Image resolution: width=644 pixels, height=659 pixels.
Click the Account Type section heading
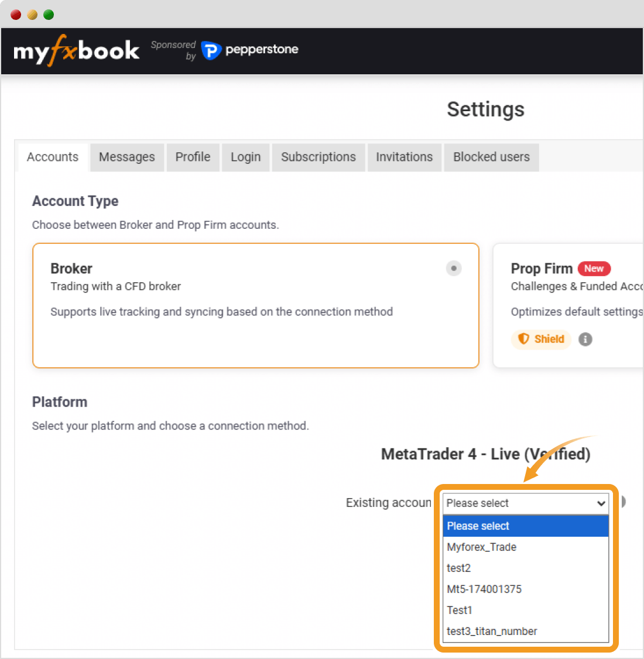76,201
